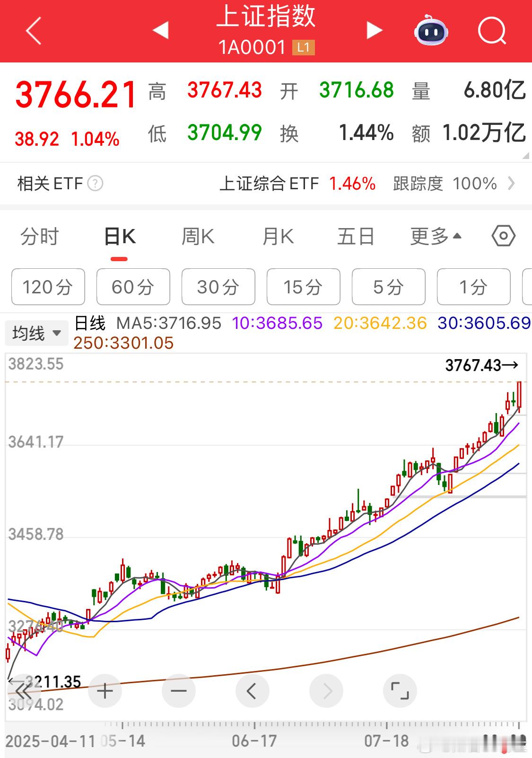Image resolution: width=532 pixels, height=758 pixels.
Task: Tap the low price 3704.99
Action: pyautogui.click(x=225, y=132)
